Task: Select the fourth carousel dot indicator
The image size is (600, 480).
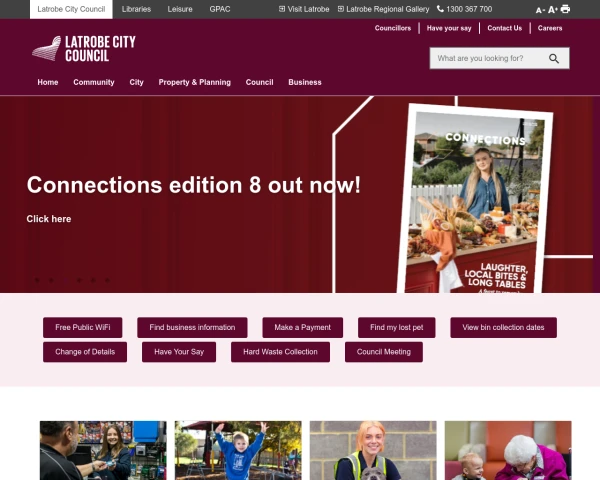Action: (79, 280)
